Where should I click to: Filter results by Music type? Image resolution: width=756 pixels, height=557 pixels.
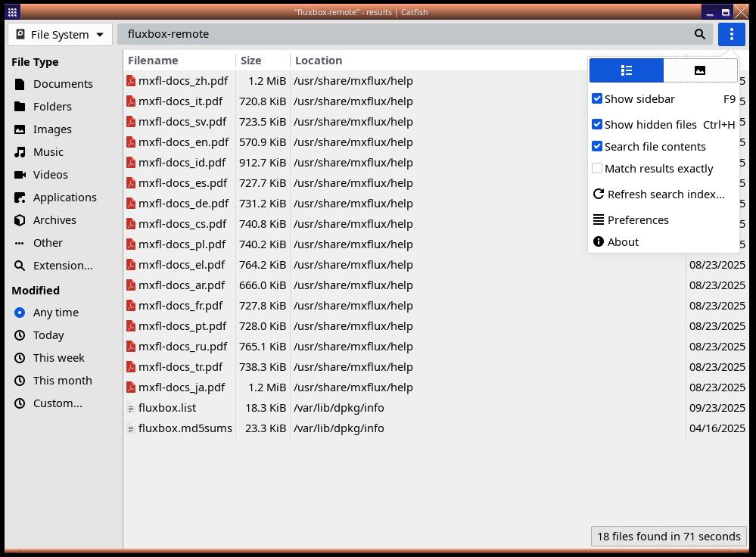(x=48, y=152)
